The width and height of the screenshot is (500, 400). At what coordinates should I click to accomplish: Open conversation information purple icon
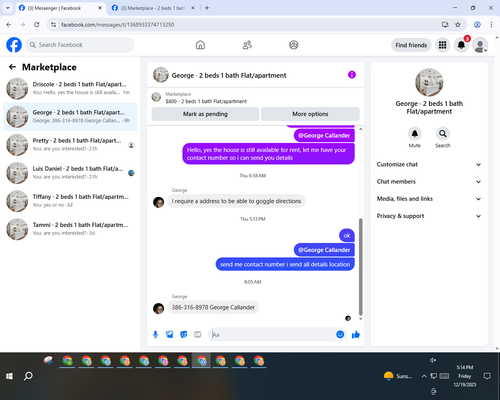[352, 75]
